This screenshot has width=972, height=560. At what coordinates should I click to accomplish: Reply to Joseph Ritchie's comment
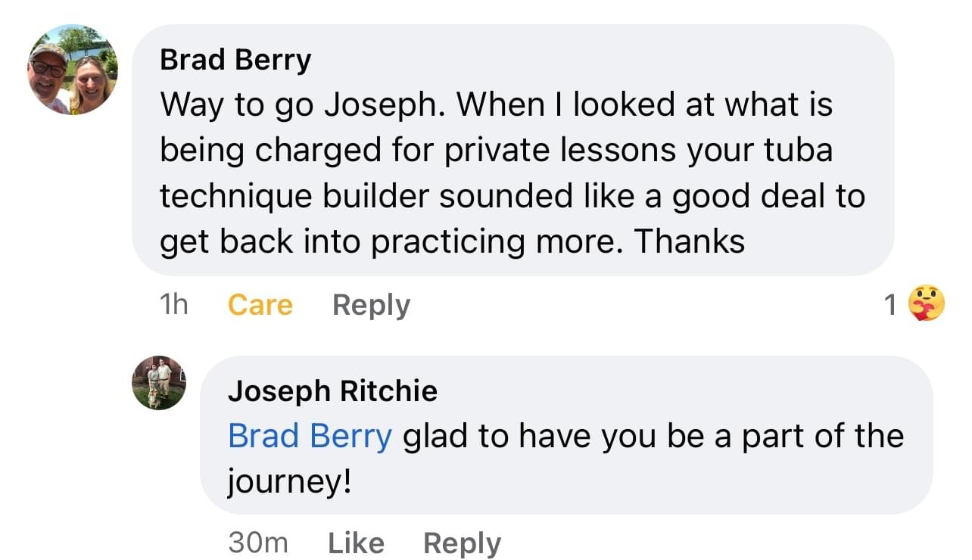(x=462, y=543)
